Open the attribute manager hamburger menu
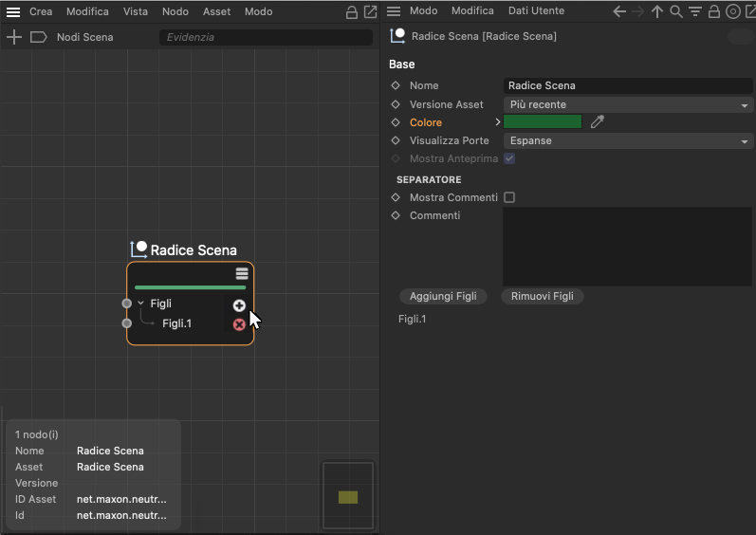756x535 pixels. pyautogui.click(x=394, y=11)
